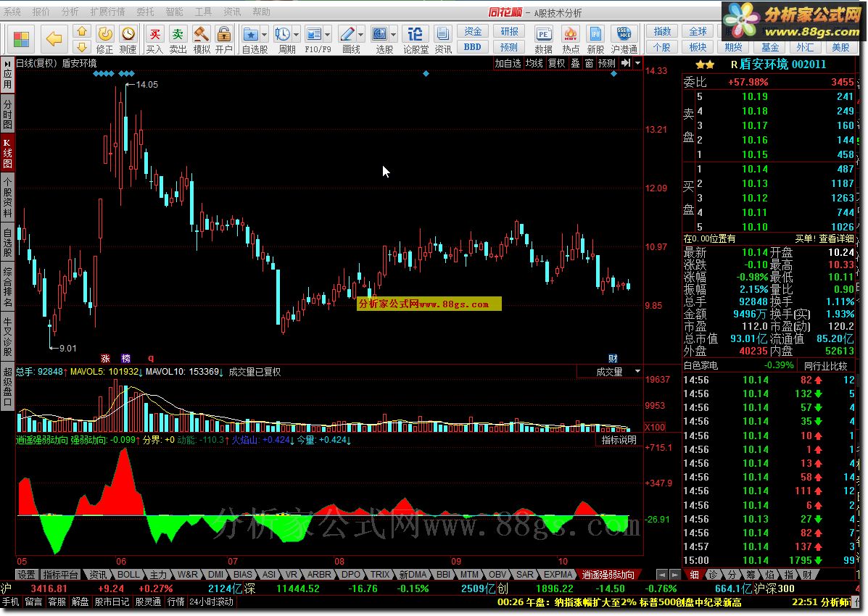Select the 画线 drawing pencil tool
868x616 pixels.
pos(347,34)
